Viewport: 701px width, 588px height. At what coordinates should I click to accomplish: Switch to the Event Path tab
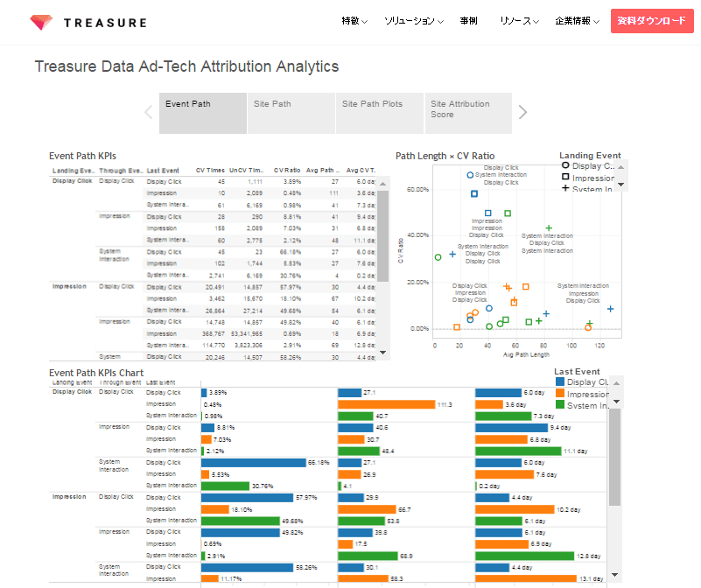click(x=203, y=113)
